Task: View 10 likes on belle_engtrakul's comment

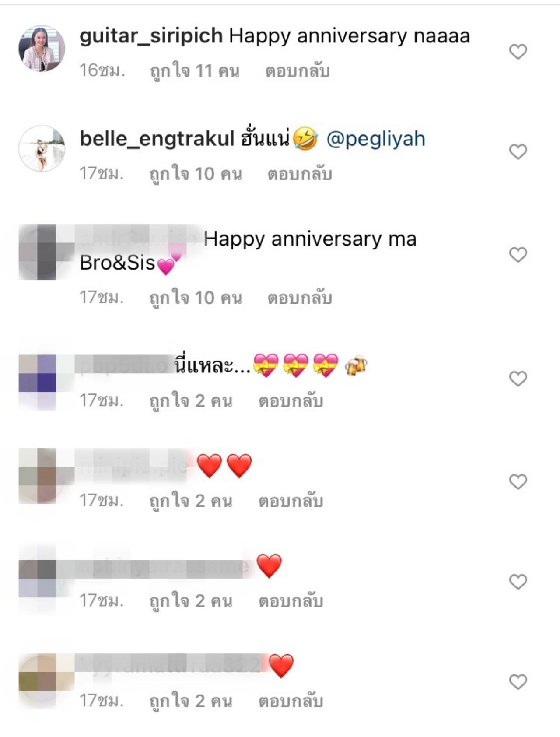Action: (196, 174)
